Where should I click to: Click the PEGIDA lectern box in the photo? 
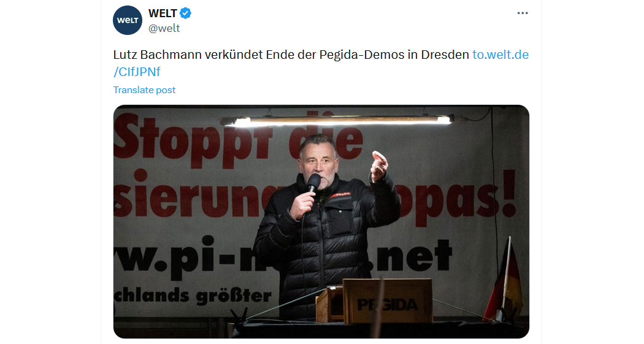(x=387, y=301)
